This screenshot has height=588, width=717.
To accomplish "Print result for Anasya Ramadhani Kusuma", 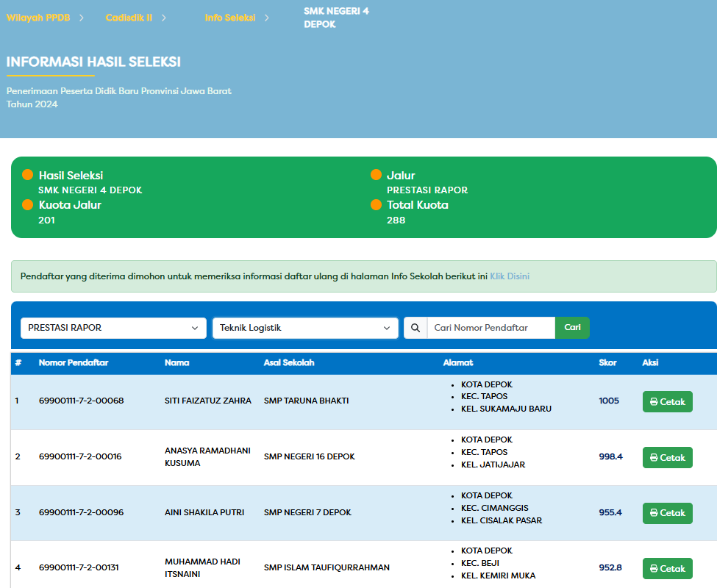I will click(x=667, y=457).
